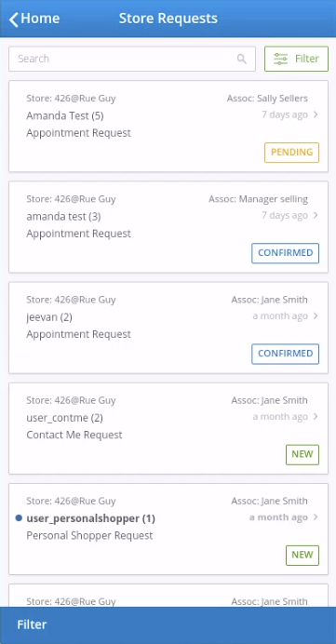336x644 pixels.
Task: Open the bottom Filter bar
Action: coord(168,625)
